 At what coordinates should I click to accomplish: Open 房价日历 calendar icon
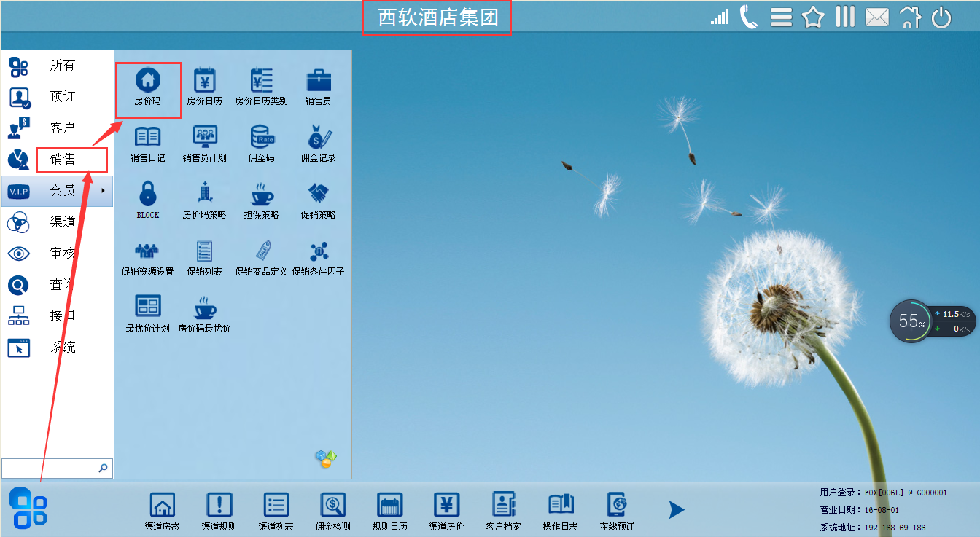tap(205, 86)
